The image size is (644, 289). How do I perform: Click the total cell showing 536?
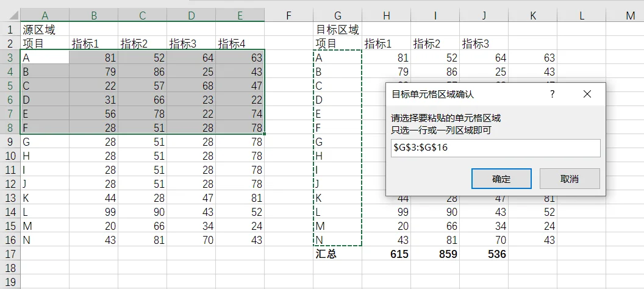[x=484, y=254]
